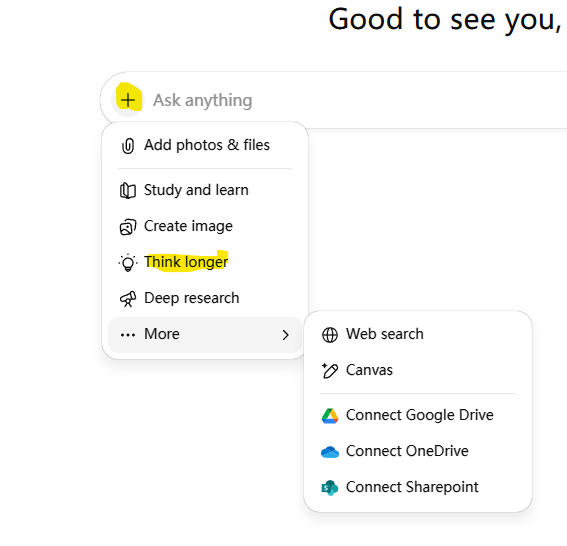The width and height of the screenshot is (567, 546).
Task: Open Canvas from the submenu
Action: click(418, 370)
